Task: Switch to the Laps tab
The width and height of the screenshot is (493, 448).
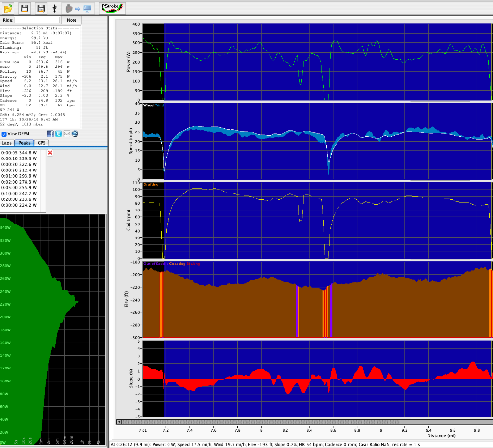Action: (7, 143)
